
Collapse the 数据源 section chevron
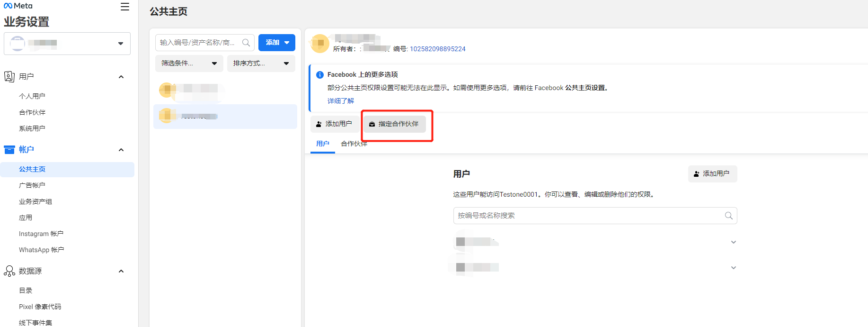pos(121,271)
